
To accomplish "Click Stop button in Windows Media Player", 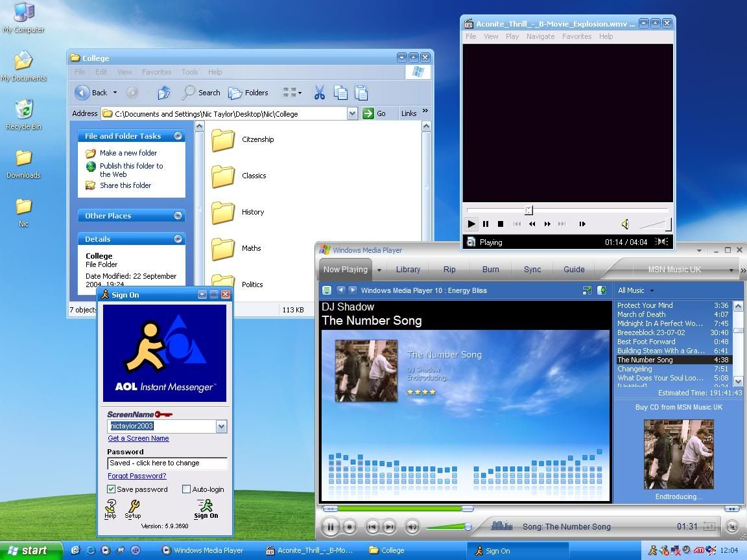I will point(350,527).
